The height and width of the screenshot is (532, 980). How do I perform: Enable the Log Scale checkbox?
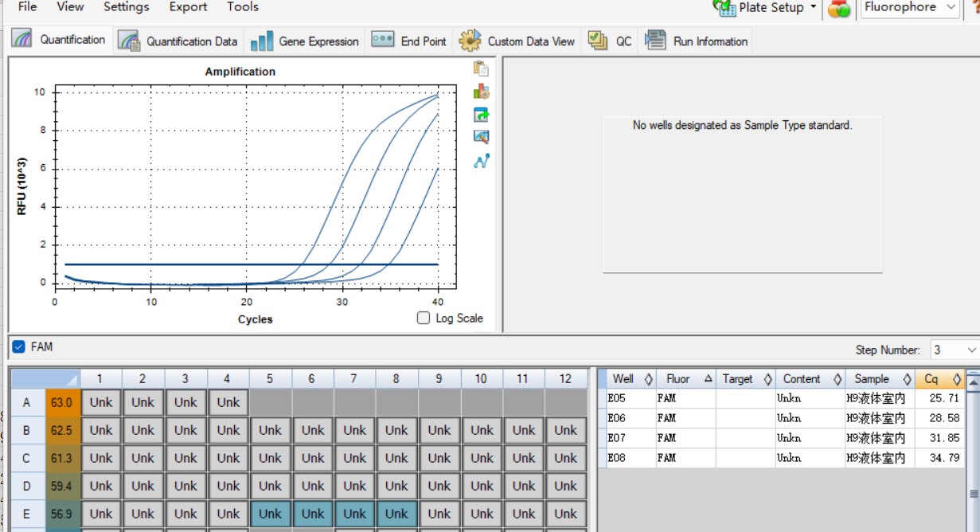tap(424, 318)
